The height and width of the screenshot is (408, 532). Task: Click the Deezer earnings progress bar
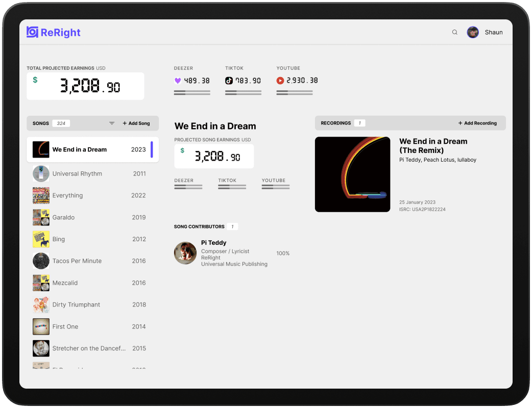click(192, 92)
